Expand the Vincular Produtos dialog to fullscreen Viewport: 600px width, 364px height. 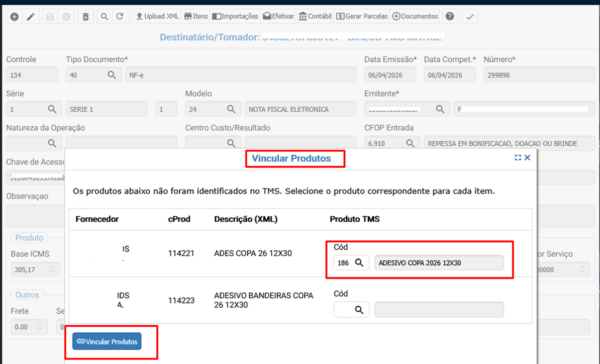(518, 158)
